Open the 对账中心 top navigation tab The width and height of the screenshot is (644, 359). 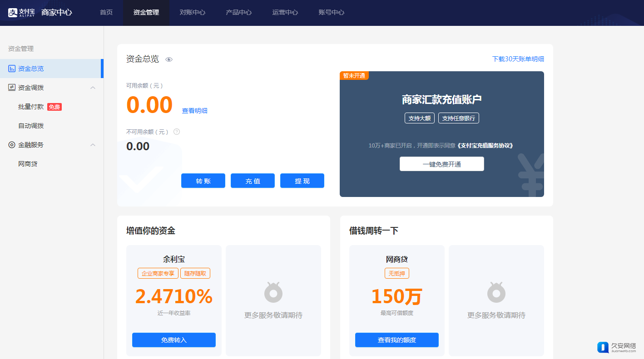tap(193, 13)
